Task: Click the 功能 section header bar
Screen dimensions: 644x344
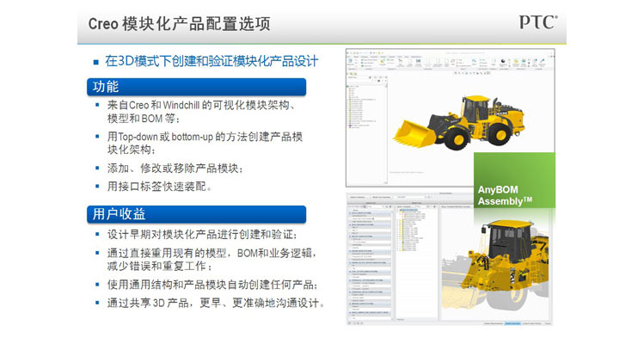Action: (196, 87)
